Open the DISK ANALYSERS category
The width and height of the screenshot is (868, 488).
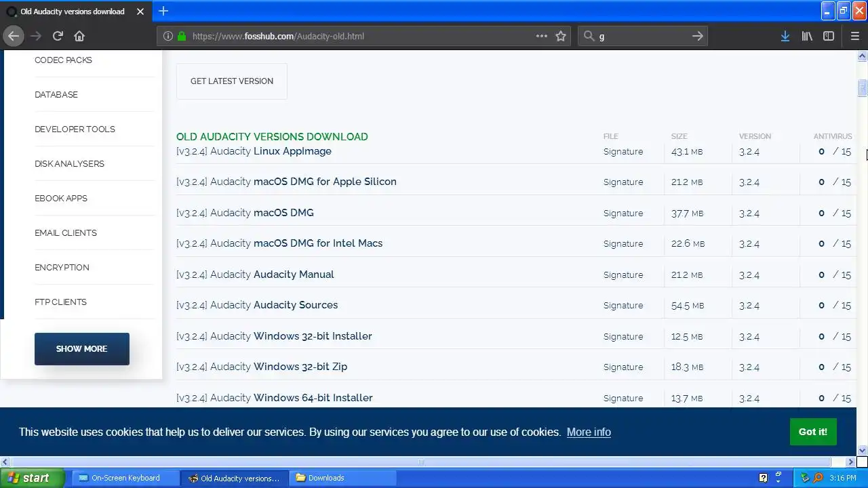coord(69,164)
